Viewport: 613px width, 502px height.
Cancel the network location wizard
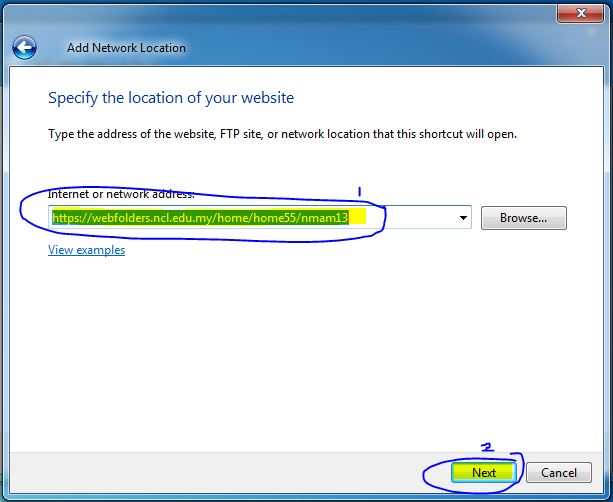558,472
